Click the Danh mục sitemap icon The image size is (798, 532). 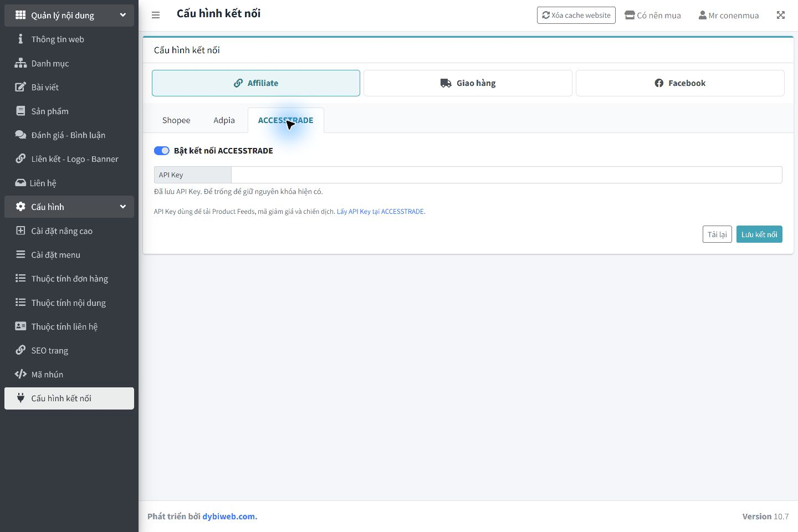(21, 63)
